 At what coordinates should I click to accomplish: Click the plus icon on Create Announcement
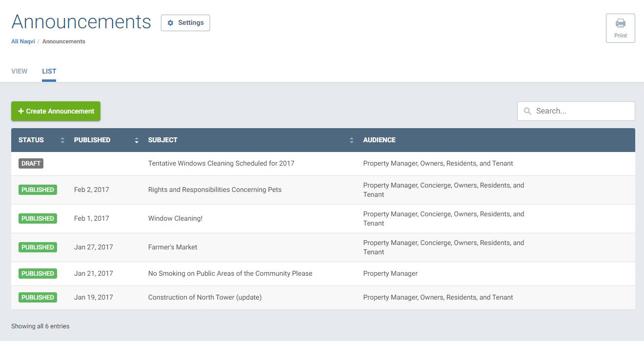tap(20, 111)
